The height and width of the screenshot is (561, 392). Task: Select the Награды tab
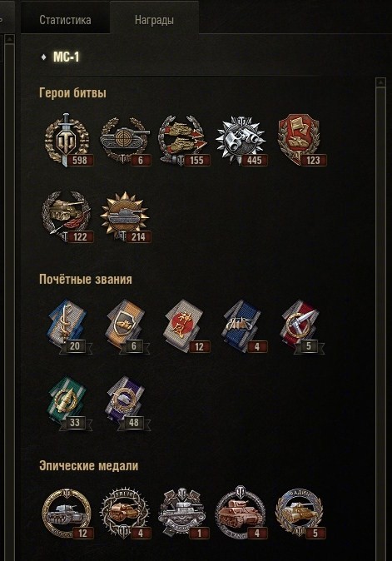[x=154, y=20]
